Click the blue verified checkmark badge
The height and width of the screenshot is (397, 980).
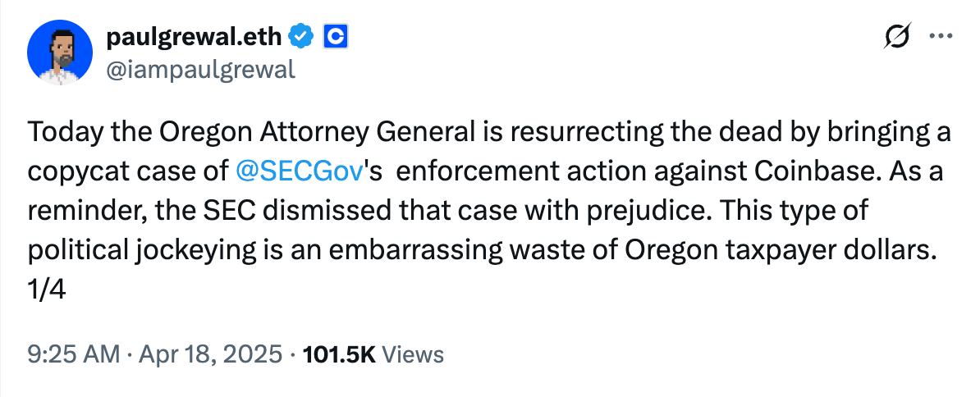(x=302, y=36)
